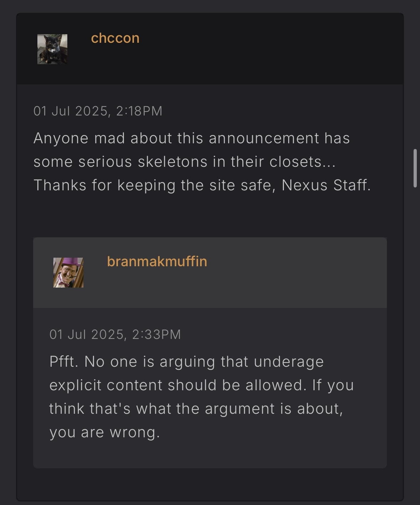Click the 01 Jul 2025, 2:33PM timestamp

(115, 334)
